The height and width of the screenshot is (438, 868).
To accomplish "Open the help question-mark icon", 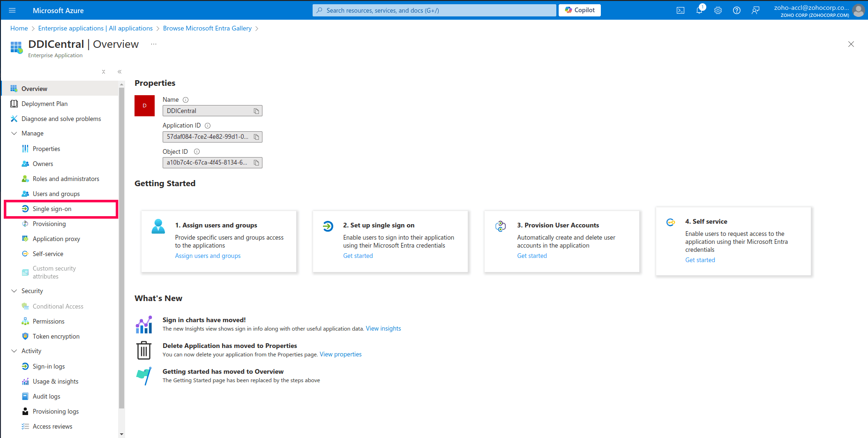I will click(736, 10).
